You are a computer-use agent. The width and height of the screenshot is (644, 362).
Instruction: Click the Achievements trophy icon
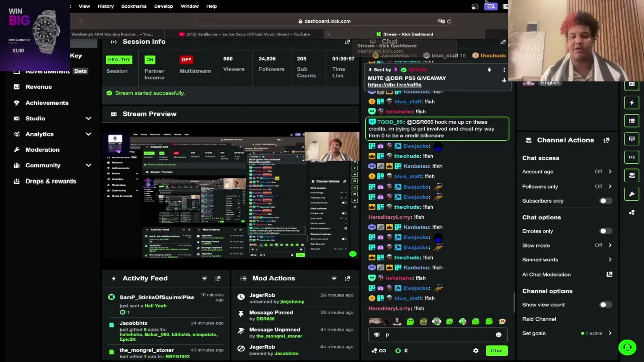click(17, 103)
